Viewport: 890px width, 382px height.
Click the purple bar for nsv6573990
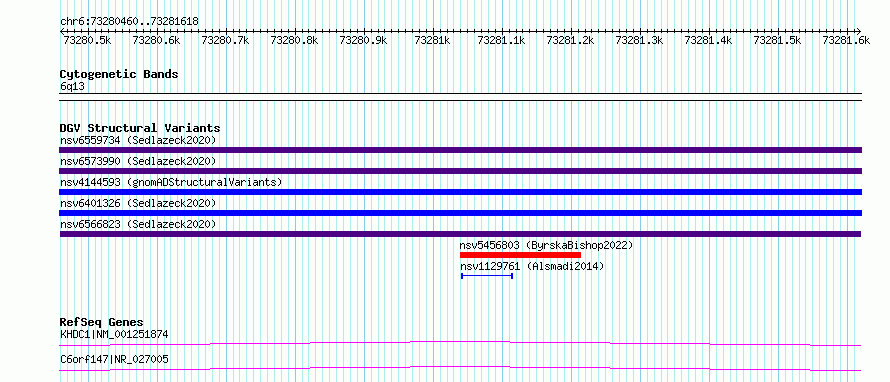pos(460,171)
